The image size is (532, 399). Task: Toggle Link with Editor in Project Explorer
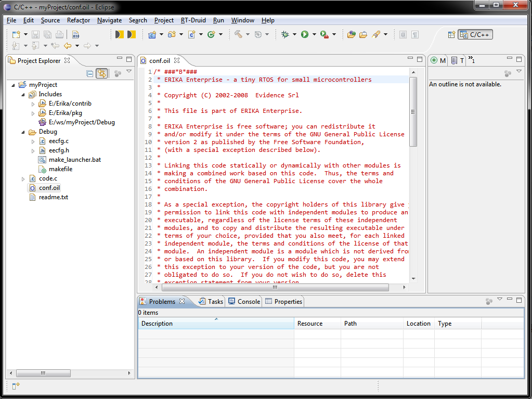click(102, 73)
